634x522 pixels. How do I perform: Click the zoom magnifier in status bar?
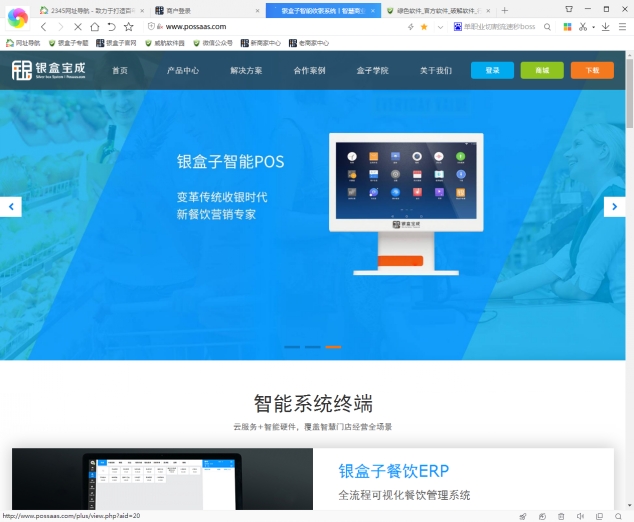click(618, 516)
